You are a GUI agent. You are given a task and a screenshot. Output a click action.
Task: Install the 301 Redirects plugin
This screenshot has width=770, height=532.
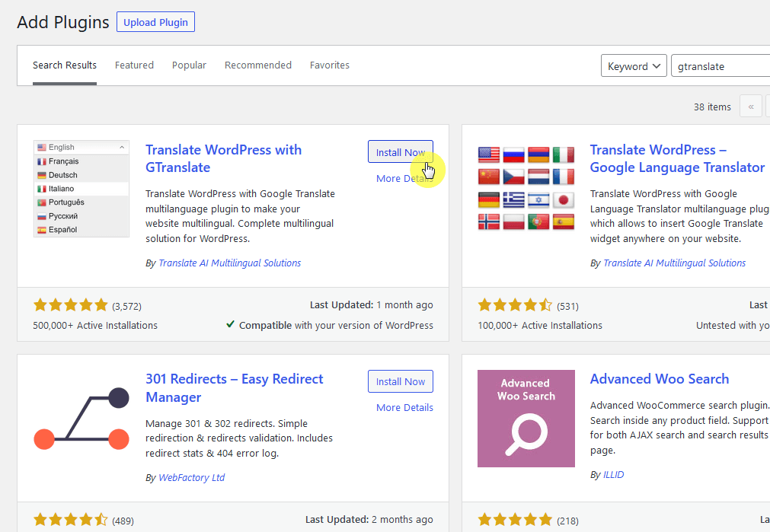click(400, 381)
